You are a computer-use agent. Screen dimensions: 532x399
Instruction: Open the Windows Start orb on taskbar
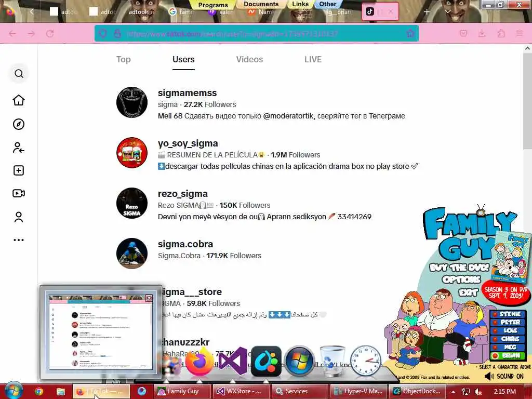[13, 391]
